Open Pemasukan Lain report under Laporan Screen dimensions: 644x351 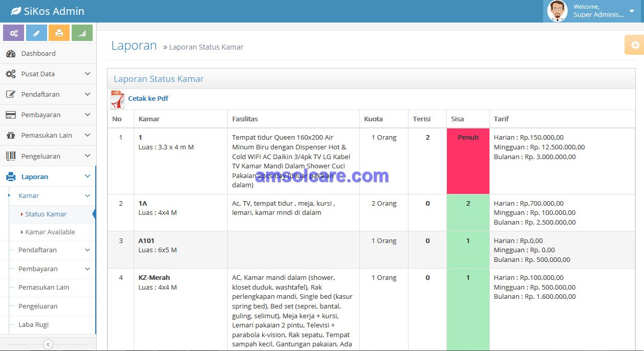44,287
